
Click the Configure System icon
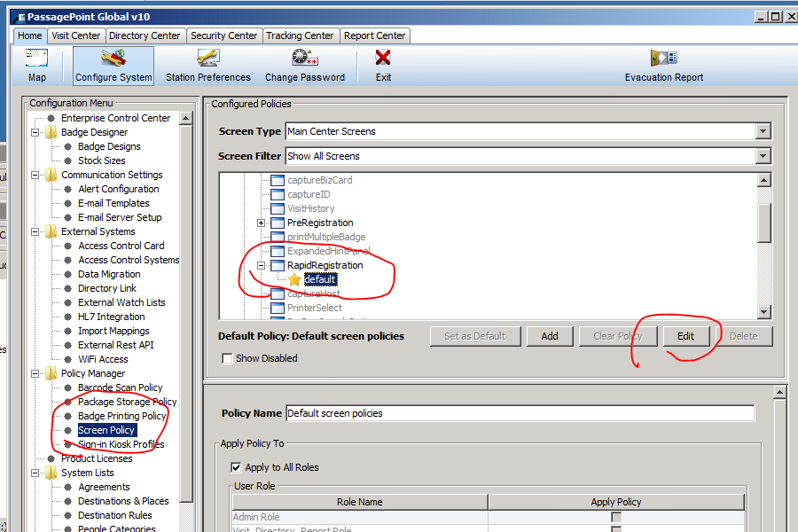(113, 58)
